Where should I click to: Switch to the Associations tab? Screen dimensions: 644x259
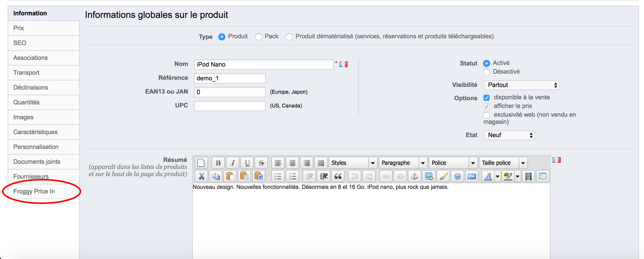[x=44, y=58]
